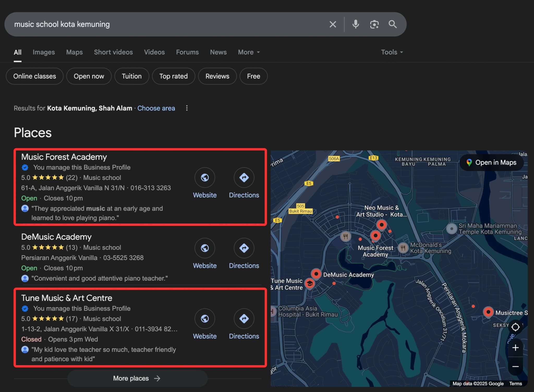Viewport: 534px width, 392px height.
Task: Click Columbia Asia Hospital map marker
Action: click(x=272, y=311)
